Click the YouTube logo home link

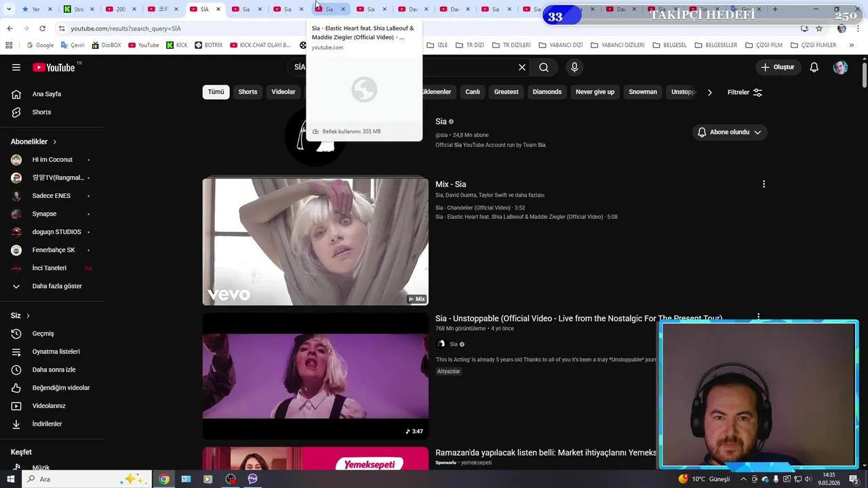pos(54,67)
